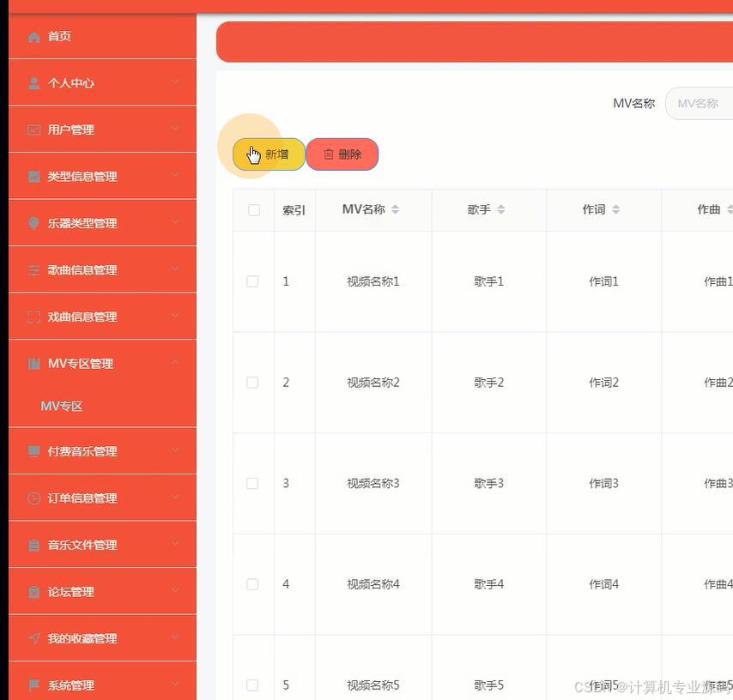Viewport: 733px width, 700px height.
Task: Click the 乐器类型管理 location icon
Action: [x=33, y=223]
